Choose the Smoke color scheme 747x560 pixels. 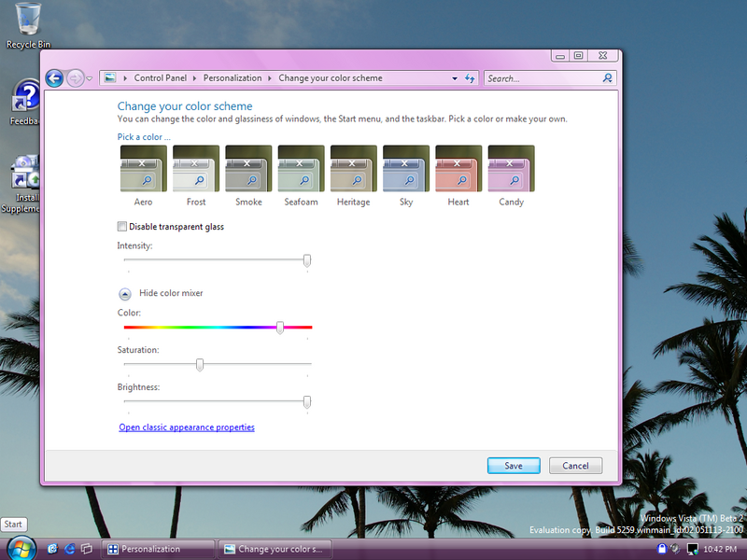pyautogui.click(x=248, y=176)
